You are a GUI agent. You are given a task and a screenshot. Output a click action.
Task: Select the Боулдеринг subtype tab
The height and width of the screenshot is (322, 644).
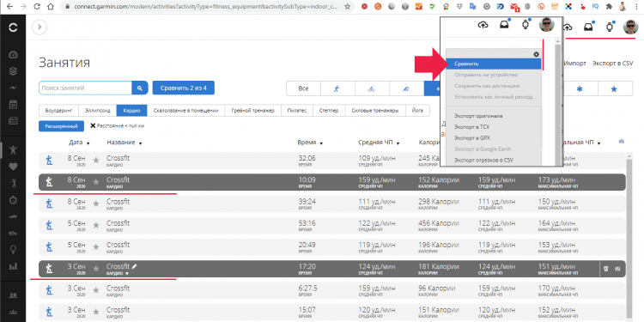[58, 111]
